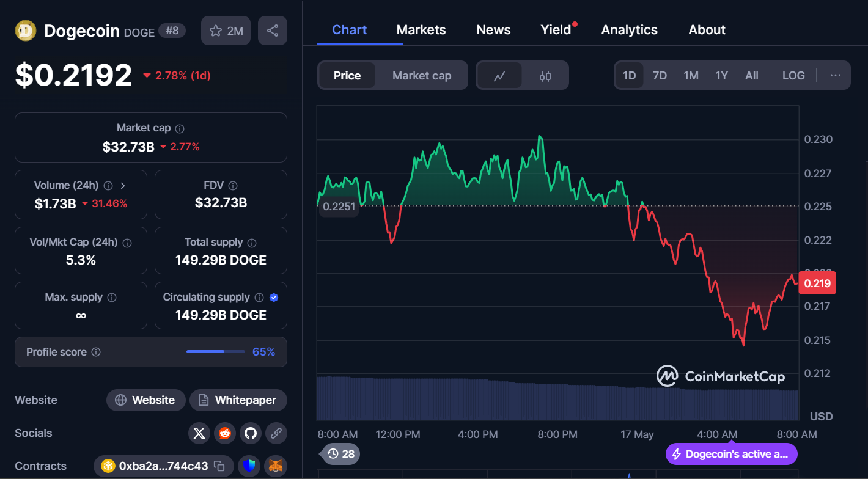Add Dogecoin to watchlist star button

(x=226, y=31)
